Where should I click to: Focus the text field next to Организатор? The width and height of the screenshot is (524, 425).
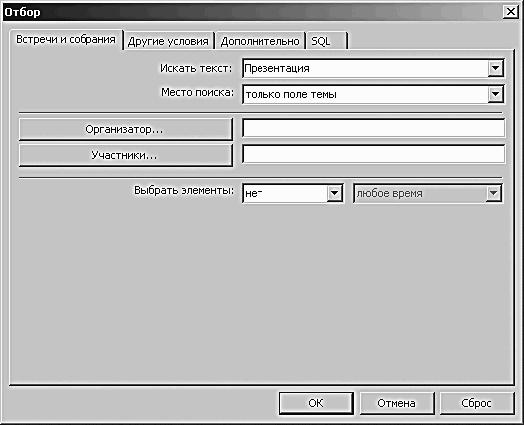coord(374,128)
